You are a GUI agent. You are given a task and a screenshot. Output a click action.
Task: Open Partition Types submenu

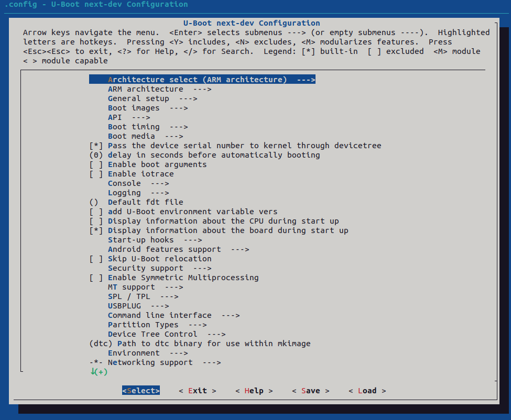point(157,325)
